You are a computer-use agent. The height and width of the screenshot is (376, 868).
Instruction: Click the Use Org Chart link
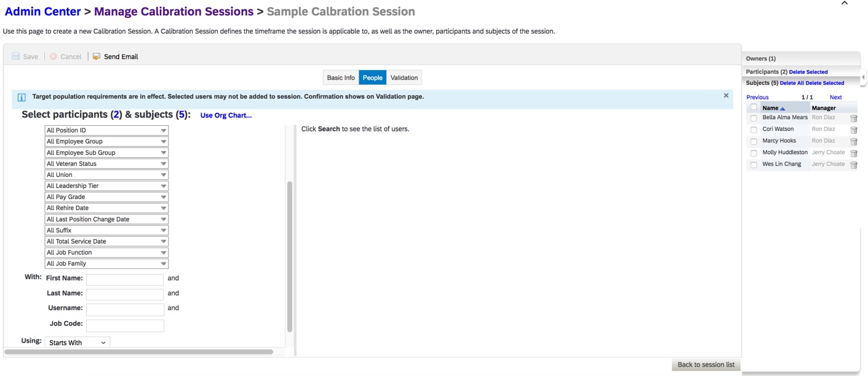pos(226,115)
